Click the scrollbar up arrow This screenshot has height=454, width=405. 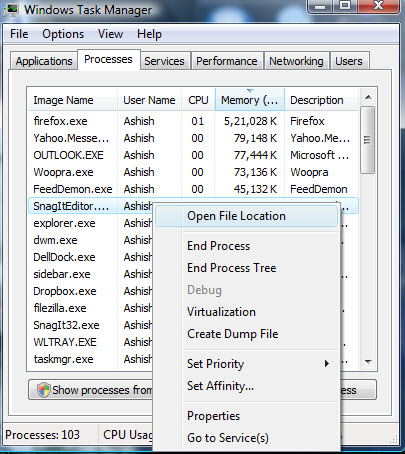(x=368, y=97)
